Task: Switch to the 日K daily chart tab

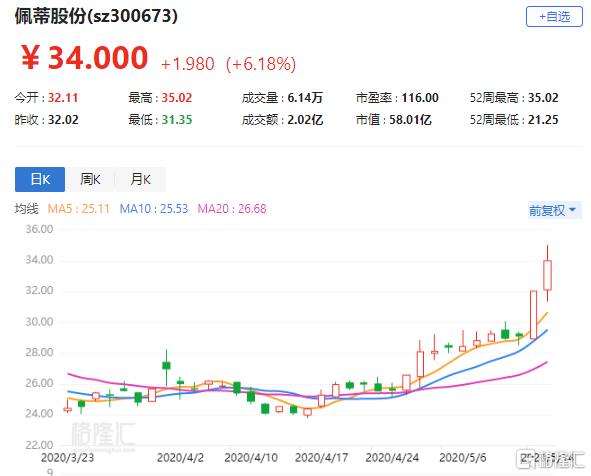Action: (x=40, y=179)
